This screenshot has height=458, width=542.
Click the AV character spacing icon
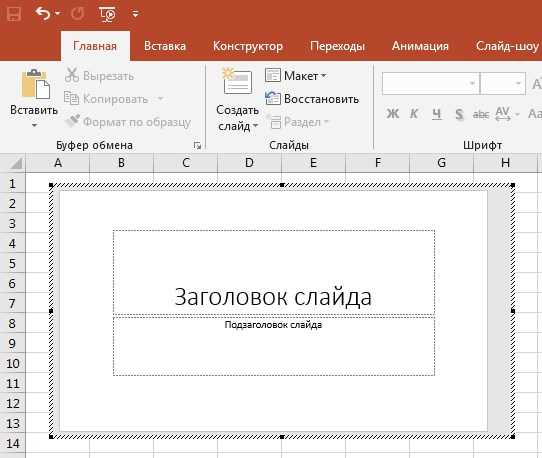(503, 113)
